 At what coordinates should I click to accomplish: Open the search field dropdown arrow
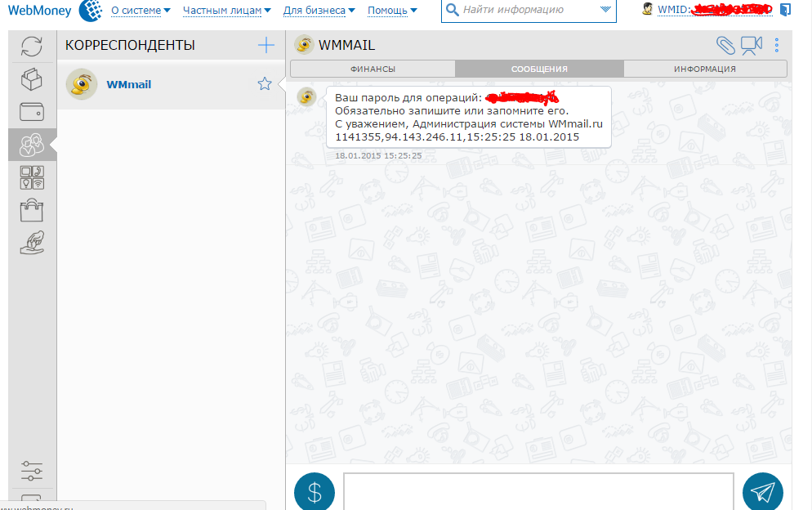605,9
